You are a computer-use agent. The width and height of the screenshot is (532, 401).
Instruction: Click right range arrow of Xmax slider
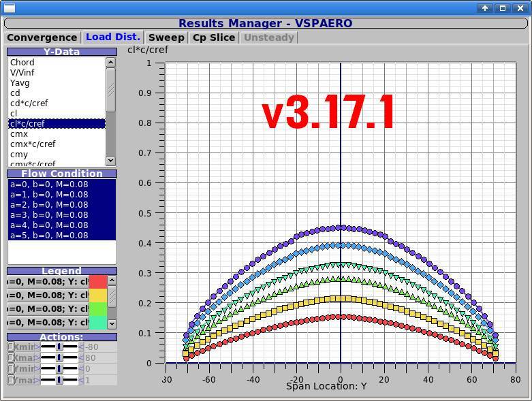[x=81, y=357]
